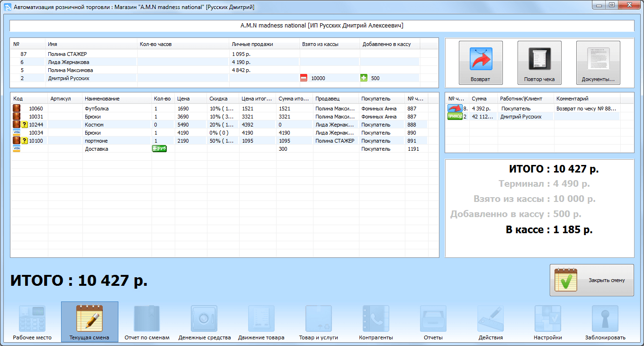Click question mark icon for code 10100

tap(24, 141)
